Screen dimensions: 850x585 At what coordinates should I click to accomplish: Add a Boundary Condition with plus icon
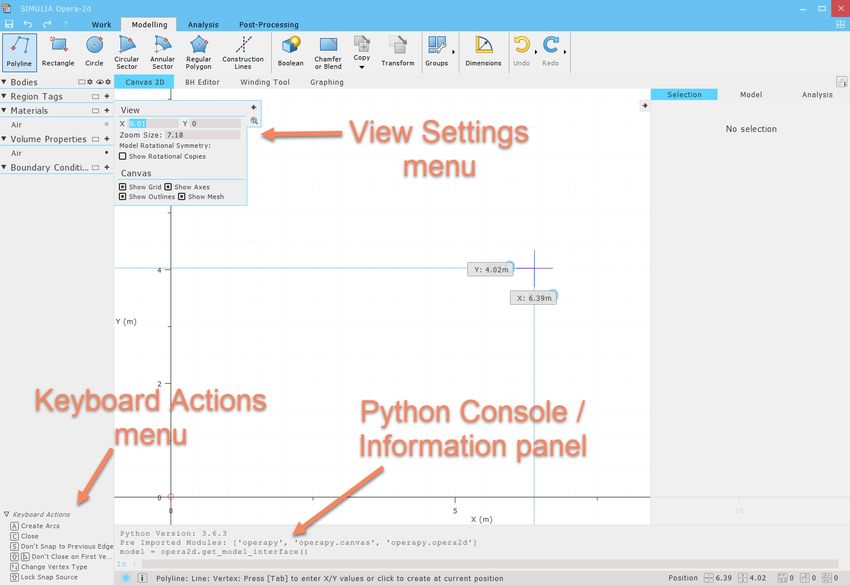pyautogui.click(x=107, y=168)
